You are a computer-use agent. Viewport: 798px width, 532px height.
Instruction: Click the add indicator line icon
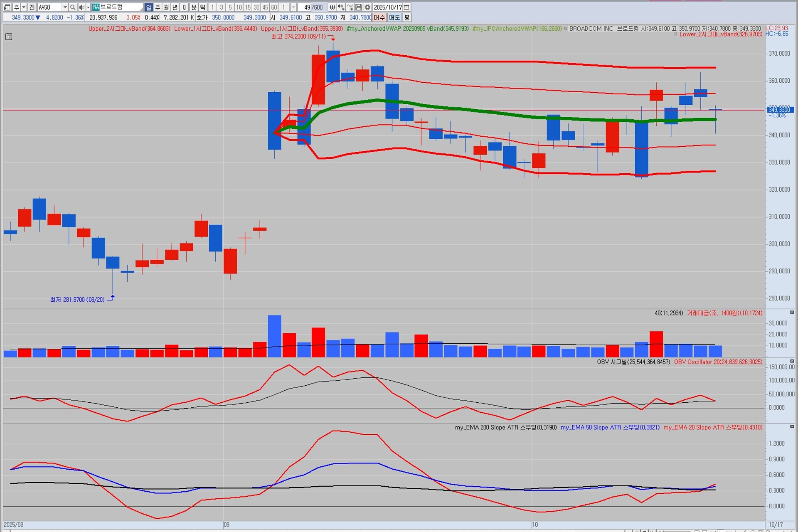click(350, 7)
